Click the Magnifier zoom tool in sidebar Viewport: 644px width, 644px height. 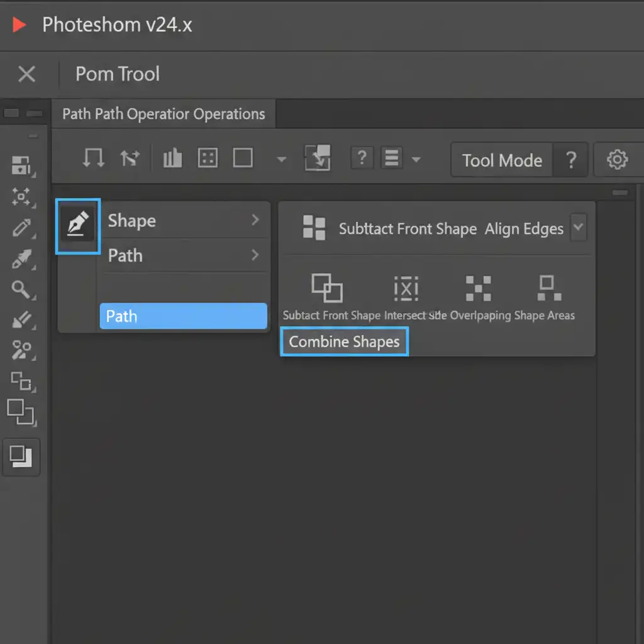coord(22,289)
